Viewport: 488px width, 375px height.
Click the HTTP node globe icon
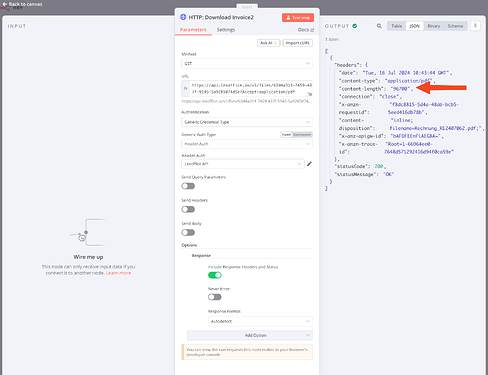[x=183, y=17]
